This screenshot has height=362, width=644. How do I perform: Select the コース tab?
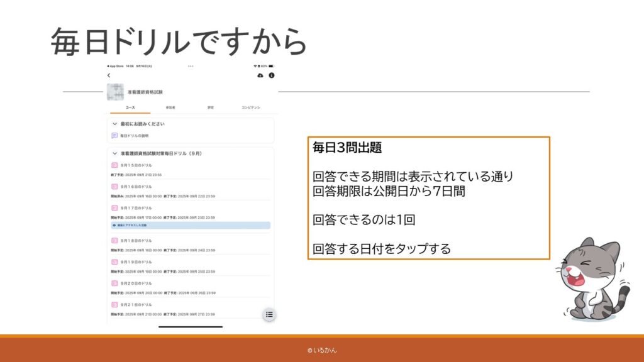tap(130, 107)
